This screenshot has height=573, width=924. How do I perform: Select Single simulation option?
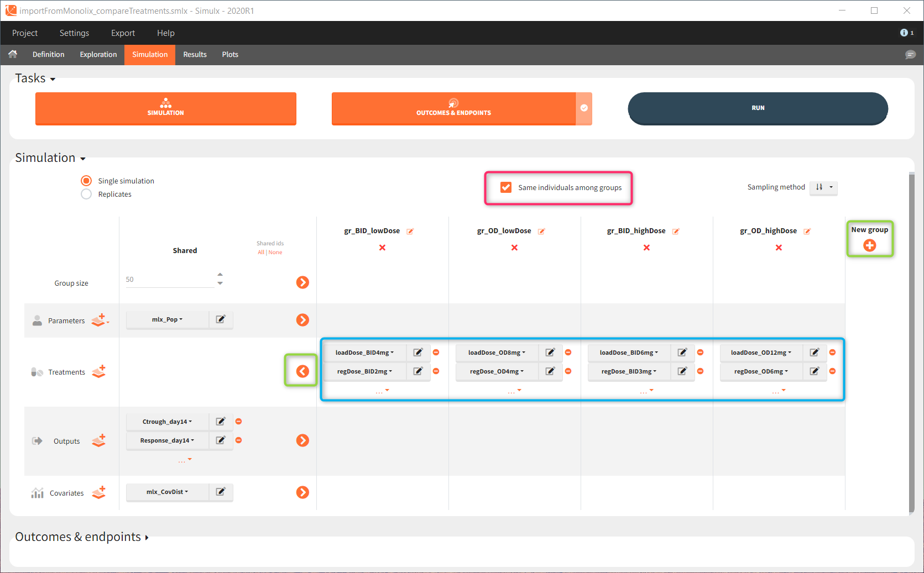(x=86, y=181)
